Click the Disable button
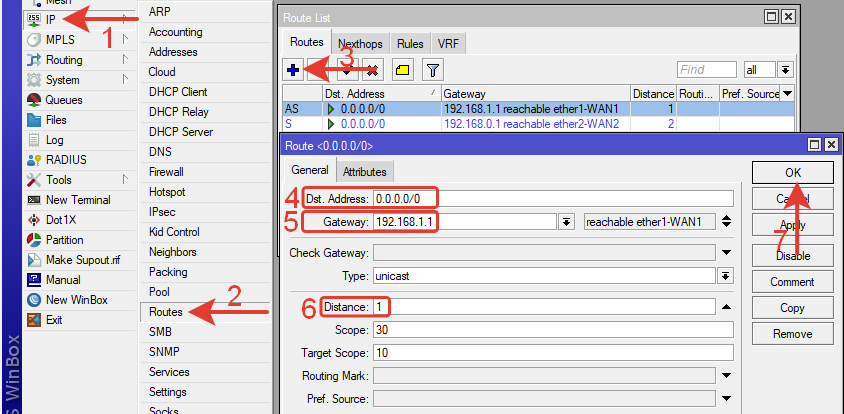The image size is (844, 414). pos(793,256)
